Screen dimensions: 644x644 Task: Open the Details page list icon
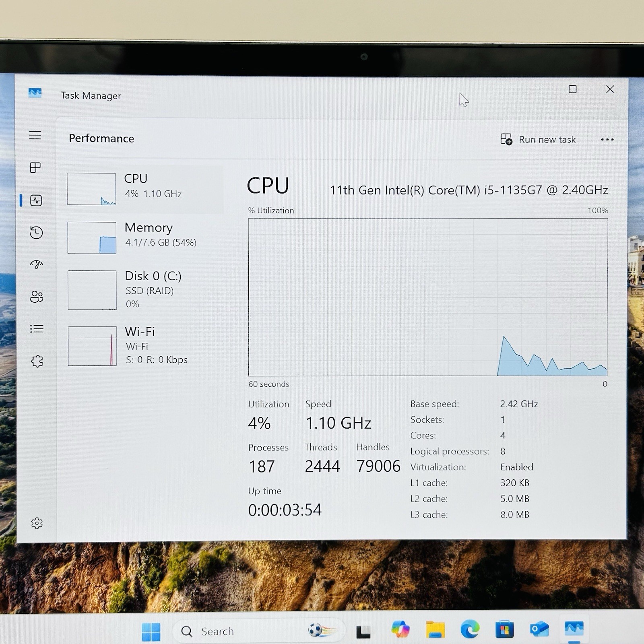pos(37,329)
